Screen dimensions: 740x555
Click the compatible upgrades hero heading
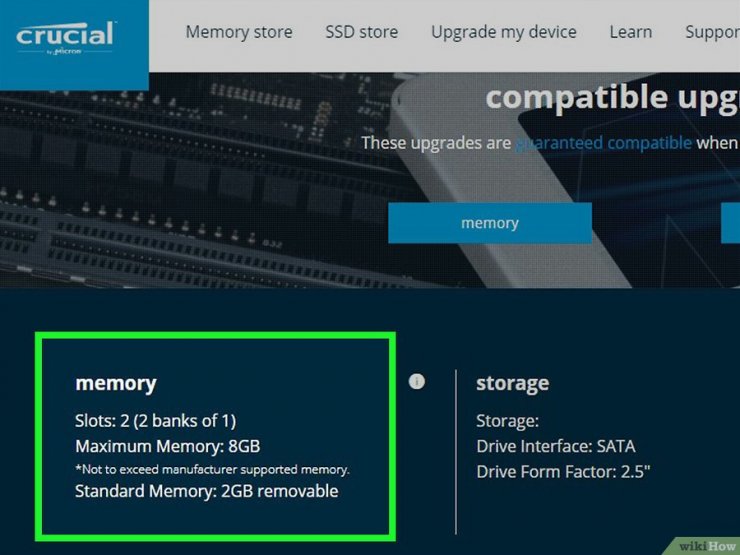(x=613, y=97)
